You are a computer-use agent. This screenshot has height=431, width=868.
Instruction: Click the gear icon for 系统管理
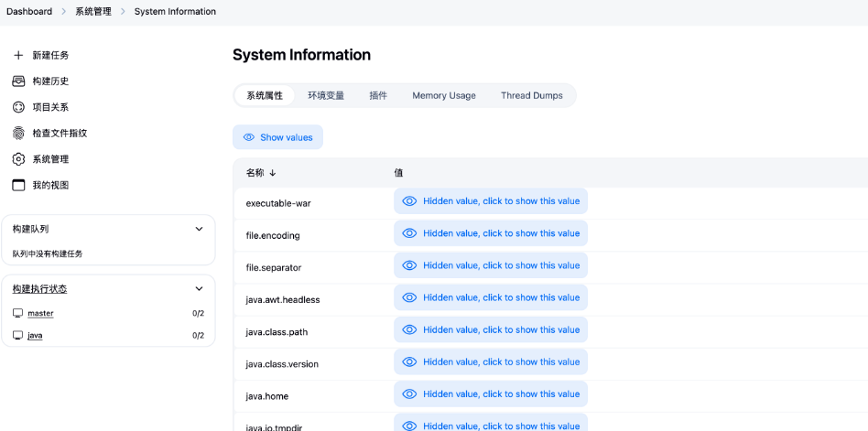point(18,159)
